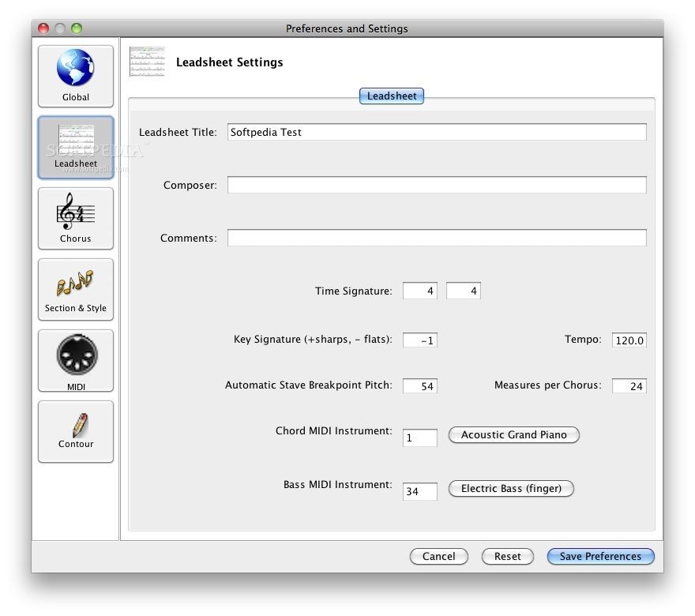Edit the Measures per Chorus field
The height and width of the screenshot is (616, 695).
629,386
